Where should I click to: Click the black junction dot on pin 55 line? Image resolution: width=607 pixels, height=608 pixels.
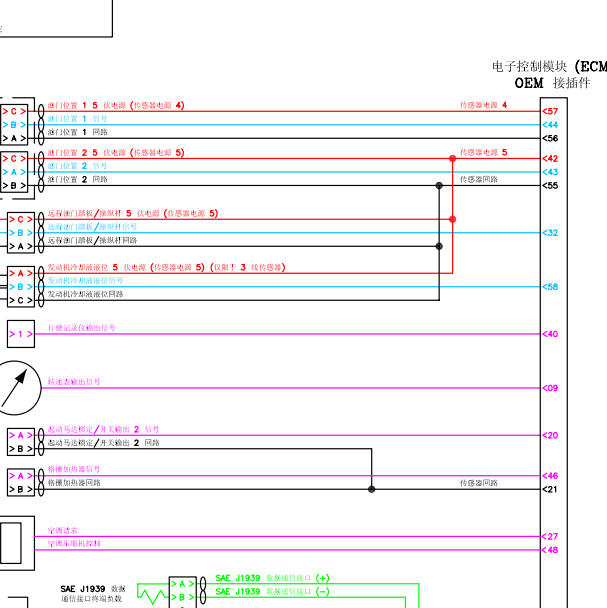tap(439, 186)
